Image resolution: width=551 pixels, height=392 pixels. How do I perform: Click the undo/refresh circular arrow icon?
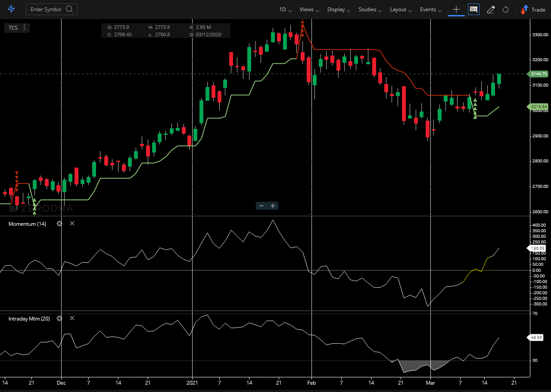tap(506, 9)
